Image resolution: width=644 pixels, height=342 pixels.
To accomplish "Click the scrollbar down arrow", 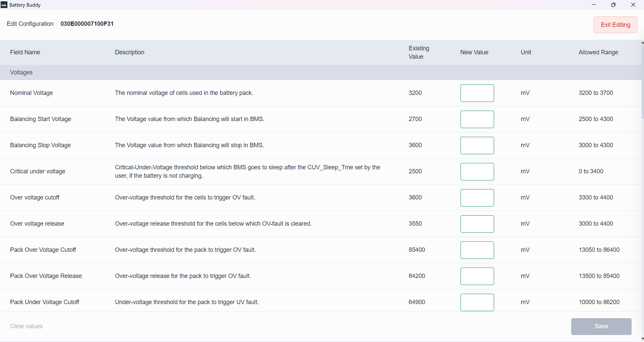I will pyautogui.click(x=642, y=339).
